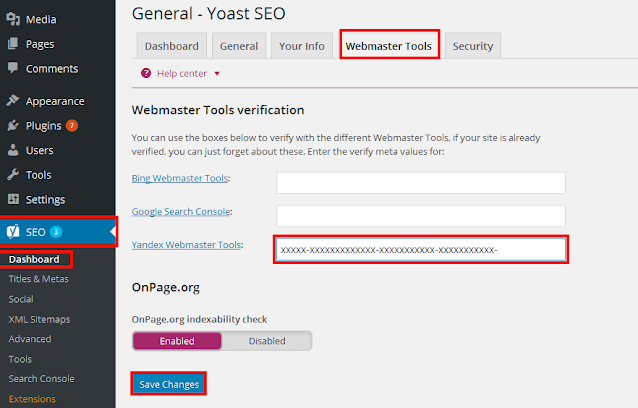Set OnPage.org indexability check to Disabled

pos(267,341)
